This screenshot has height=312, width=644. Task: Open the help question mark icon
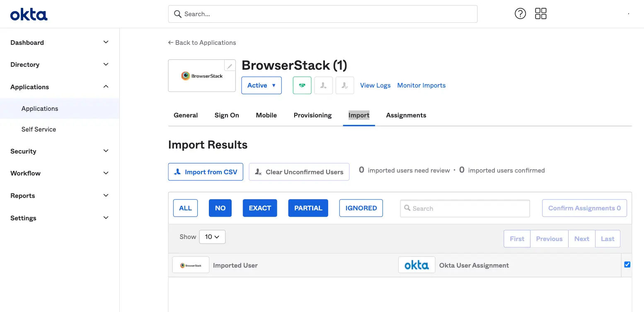click(x=520, y=14)
